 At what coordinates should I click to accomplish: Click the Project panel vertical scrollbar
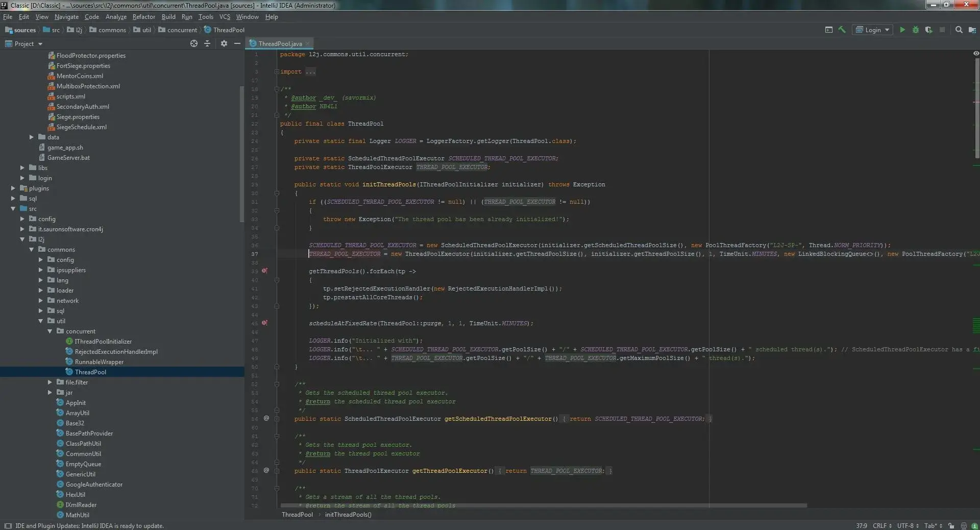point(242,153)
